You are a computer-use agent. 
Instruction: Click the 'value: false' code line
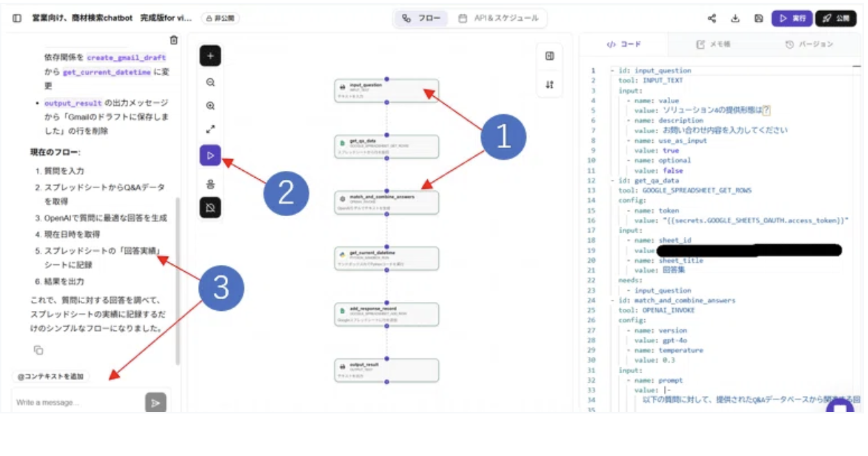point(658,170)
